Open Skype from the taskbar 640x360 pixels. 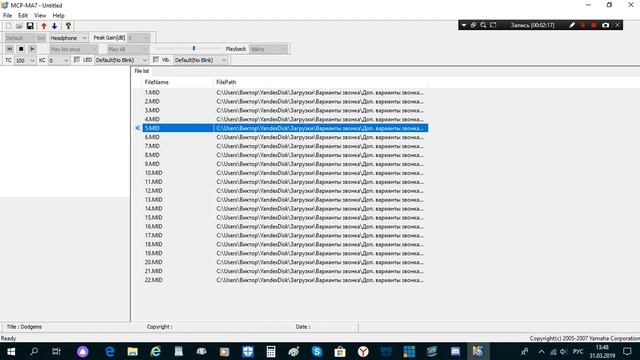(x=317, y=351)
